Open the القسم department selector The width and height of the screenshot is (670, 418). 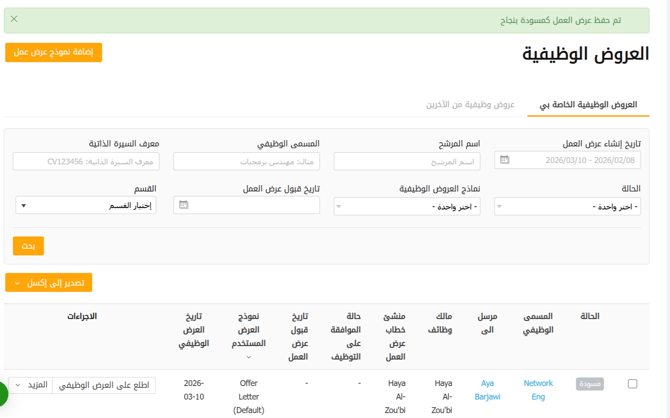click(x=86, y=206)
